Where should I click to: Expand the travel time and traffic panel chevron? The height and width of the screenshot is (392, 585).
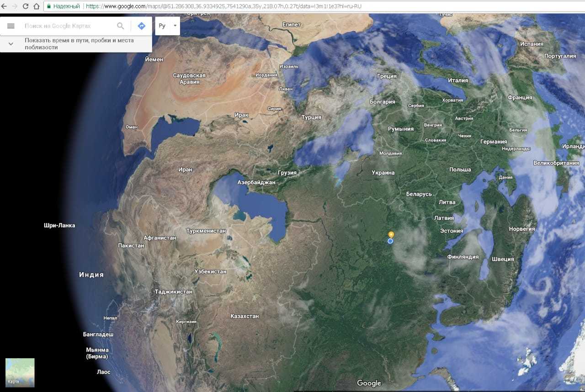[11, 44]
